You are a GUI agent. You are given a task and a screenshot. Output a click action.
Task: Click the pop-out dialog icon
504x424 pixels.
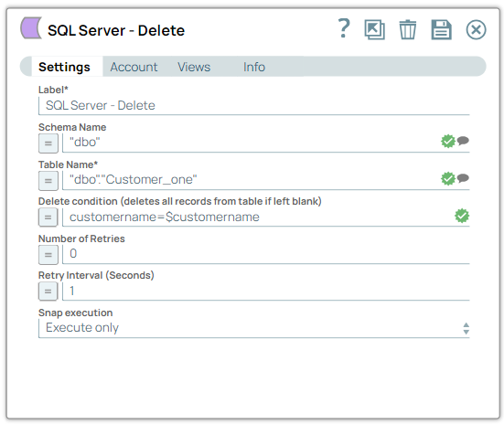point(374,29)
